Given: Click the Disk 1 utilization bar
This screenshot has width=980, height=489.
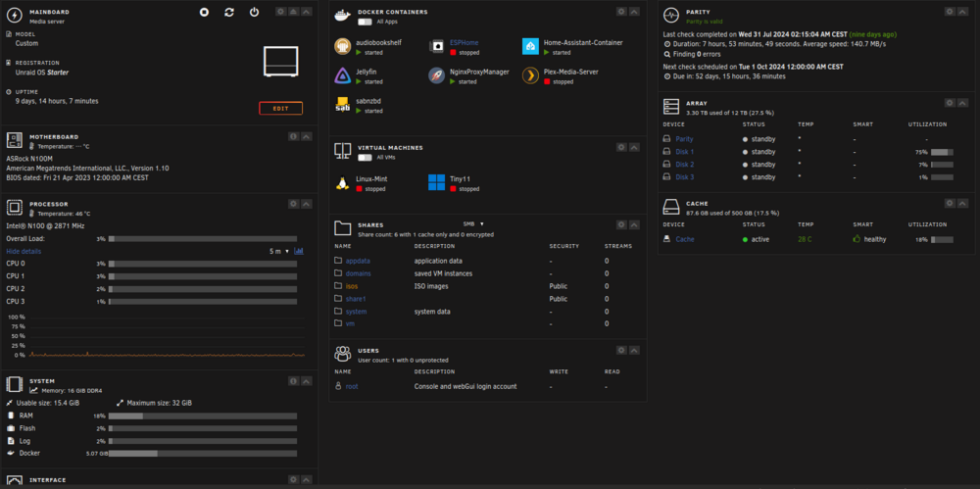Looking at the screenshot, I should pos(942,152).
